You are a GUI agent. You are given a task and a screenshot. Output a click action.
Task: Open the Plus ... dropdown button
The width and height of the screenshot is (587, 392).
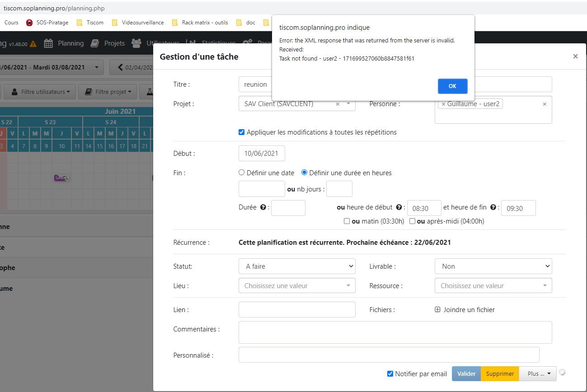tap(538, 374)
